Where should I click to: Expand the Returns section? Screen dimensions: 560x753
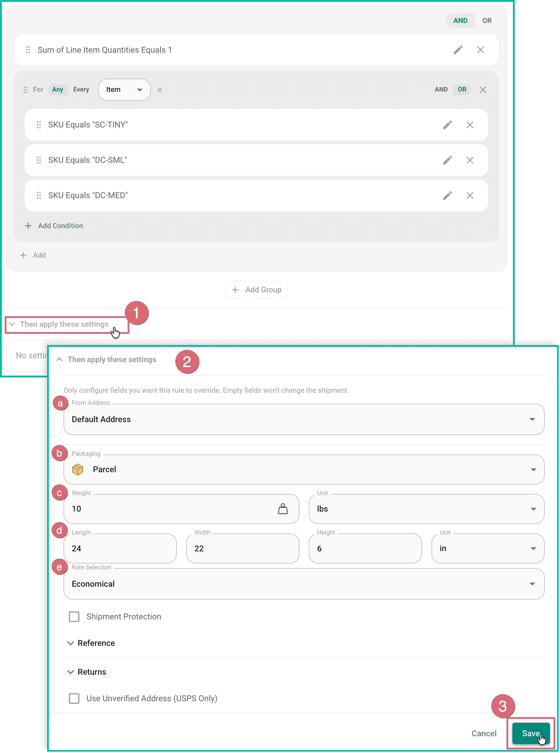(x=87, y=672)
